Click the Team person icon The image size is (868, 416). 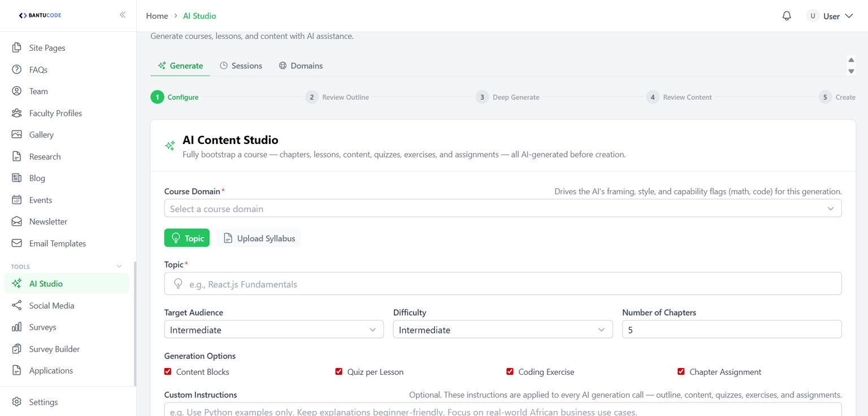click(17, 91)
